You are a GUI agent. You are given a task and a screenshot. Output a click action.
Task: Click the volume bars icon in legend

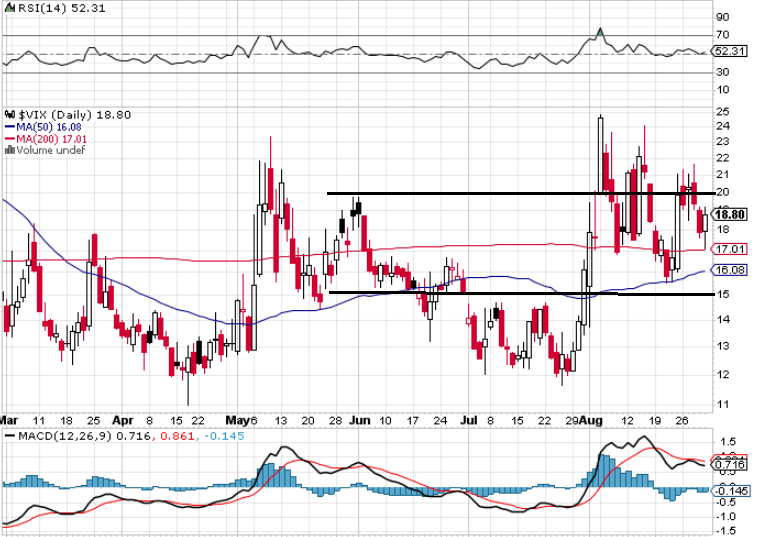[x=7, y=151]
